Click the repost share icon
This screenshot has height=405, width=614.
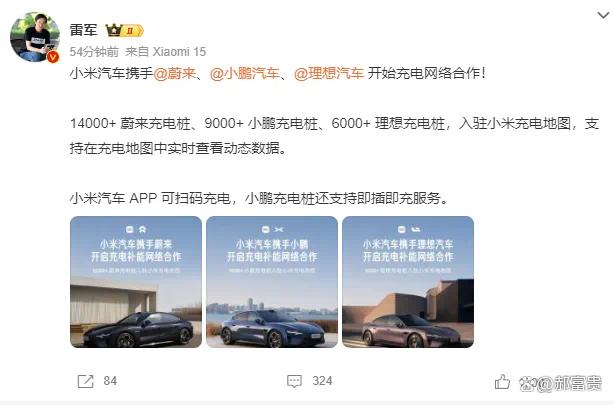86,381
